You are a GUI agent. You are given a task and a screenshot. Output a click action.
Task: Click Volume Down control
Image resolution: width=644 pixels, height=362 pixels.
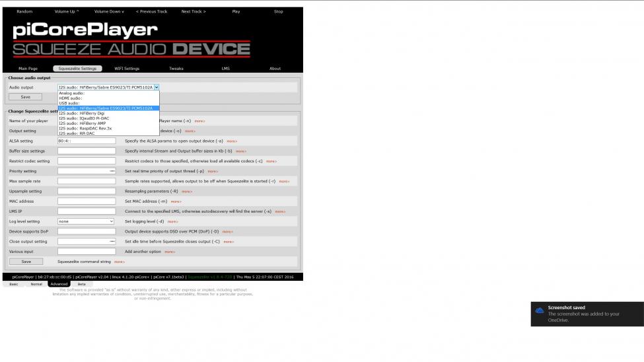[x=109, y=11]
